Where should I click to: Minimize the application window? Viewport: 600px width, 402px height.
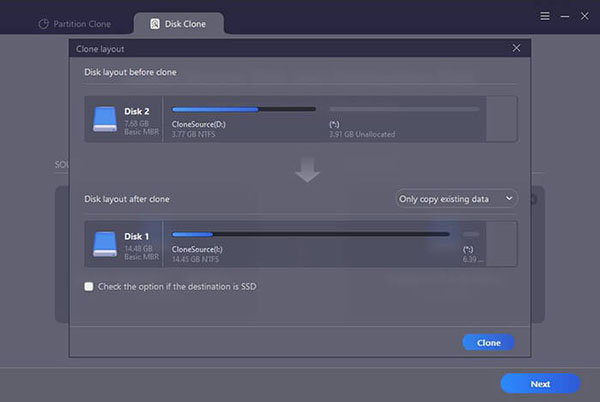click(x=564, y=16)
